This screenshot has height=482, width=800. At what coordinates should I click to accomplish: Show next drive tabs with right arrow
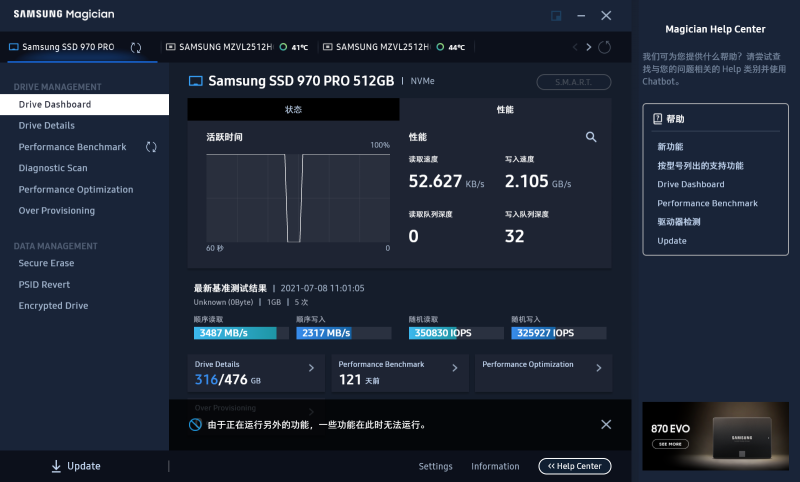pos(589,47)
